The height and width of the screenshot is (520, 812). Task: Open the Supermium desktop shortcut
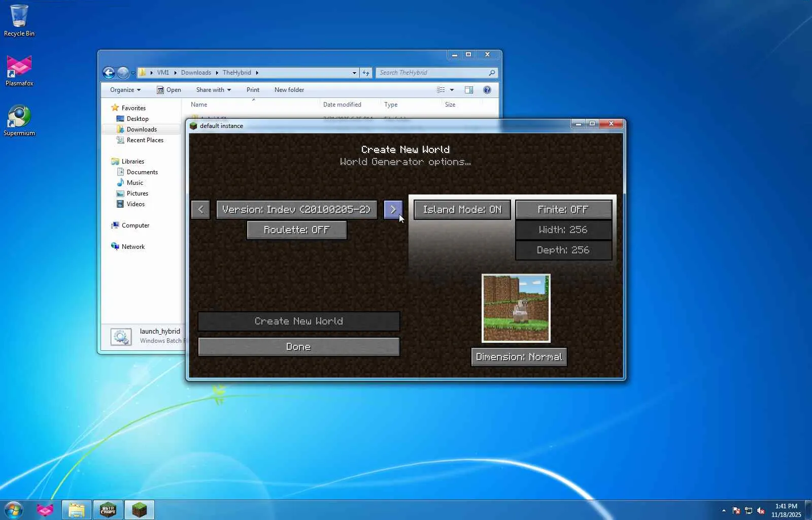click(x=19, y=120)
